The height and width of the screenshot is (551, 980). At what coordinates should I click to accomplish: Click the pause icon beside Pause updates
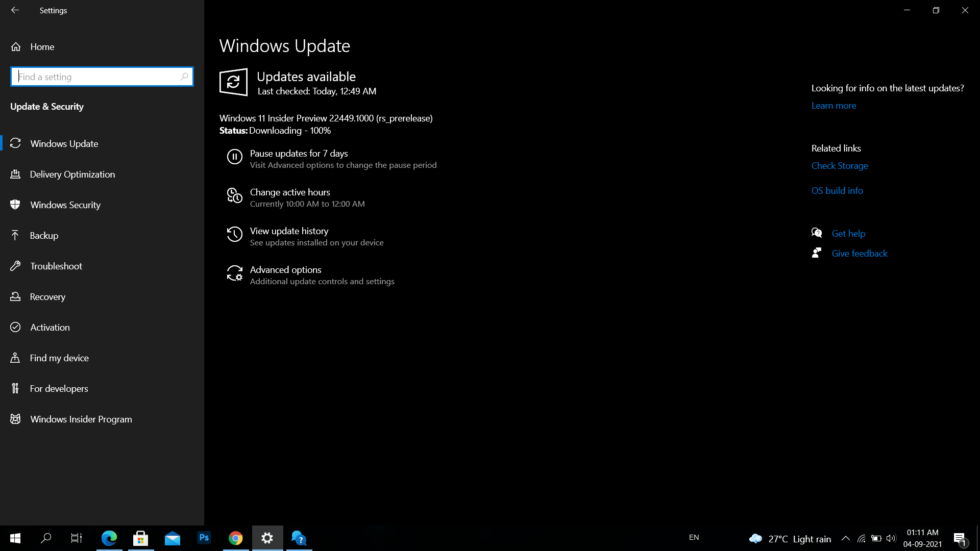[x=234, y=157]
